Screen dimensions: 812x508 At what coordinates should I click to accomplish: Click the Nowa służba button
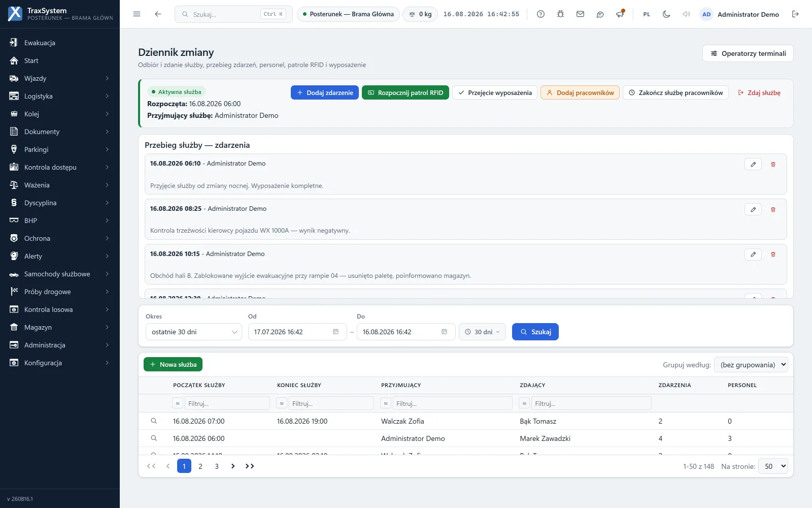[173, 364]
